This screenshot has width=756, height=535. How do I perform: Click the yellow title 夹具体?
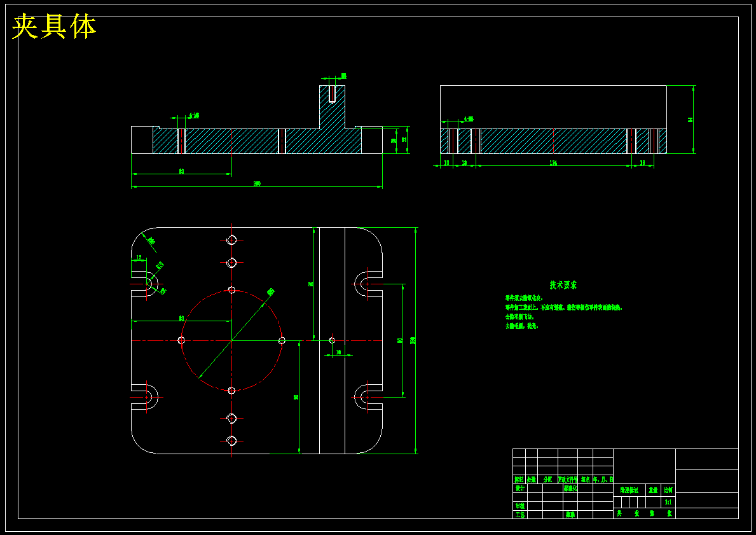tap(54, 27)
